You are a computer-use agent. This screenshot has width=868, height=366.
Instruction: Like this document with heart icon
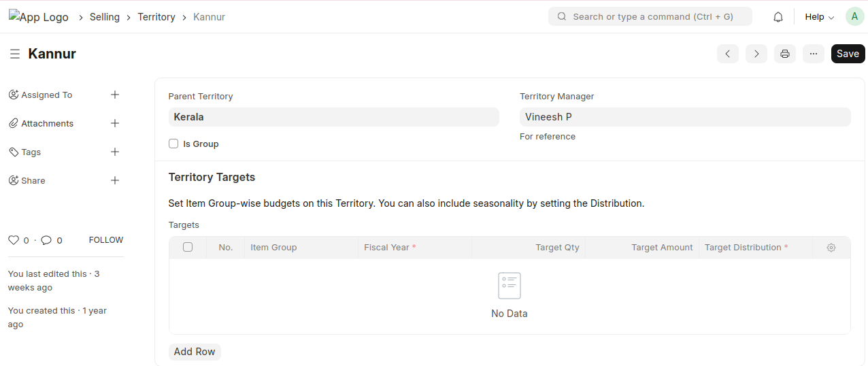tap(14, 240)
